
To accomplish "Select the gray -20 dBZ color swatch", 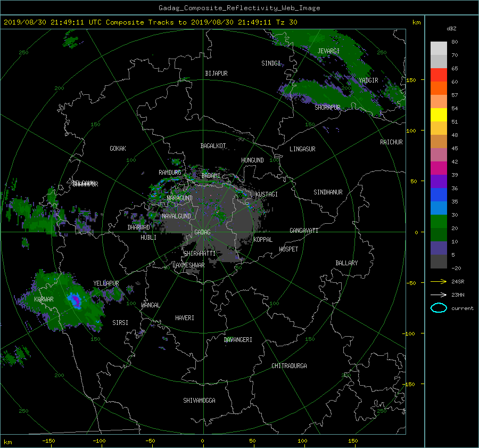I will (x=439, y=261).
